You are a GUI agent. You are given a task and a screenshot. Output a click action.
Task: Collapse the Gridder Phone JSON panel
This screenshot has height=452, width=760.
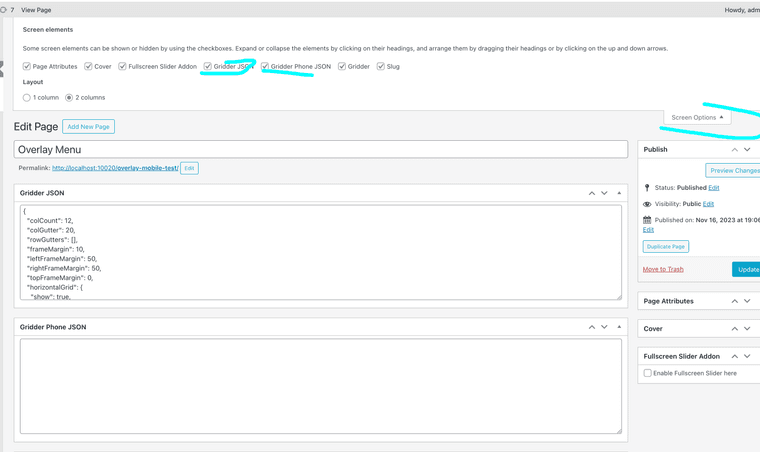[619, 327]
